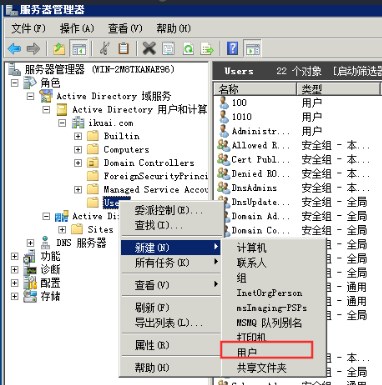Click the blue Help question mark icon
Screen dimensions: 382x385
(232, 49)
